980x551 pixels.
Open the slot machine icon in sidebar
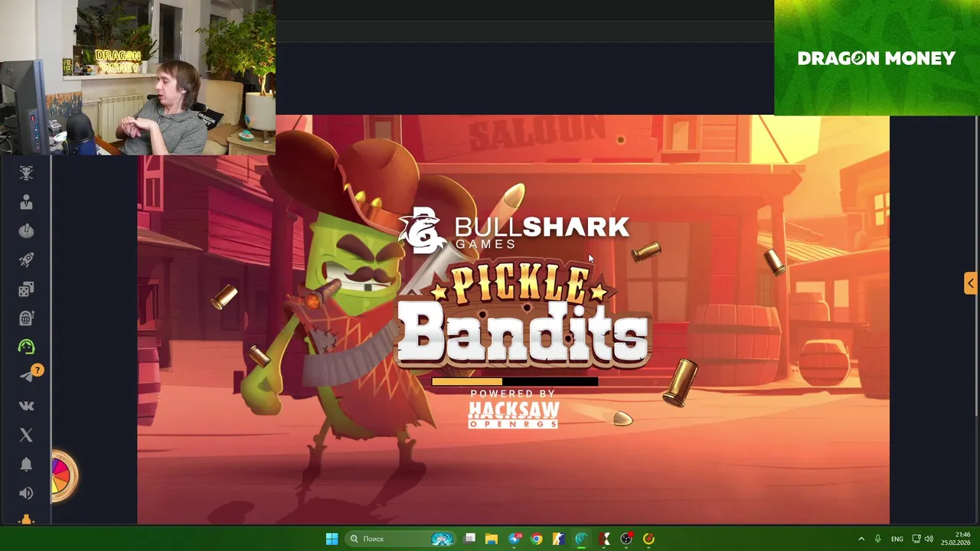coord(26,318)
